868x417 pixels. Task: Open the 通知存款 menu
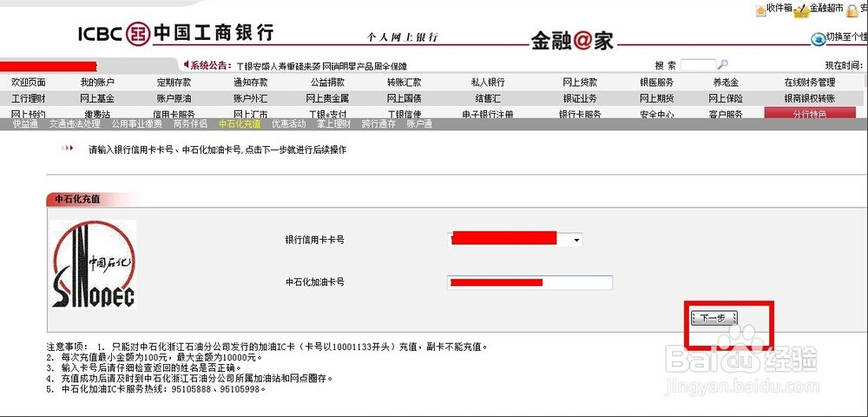(x=250, y=83)
